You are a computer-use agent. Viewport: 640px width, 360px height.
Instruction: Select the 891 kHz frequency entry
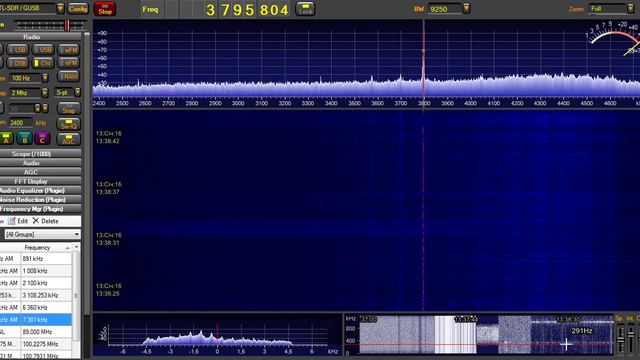pyautogui.click(x=36, y=258)
